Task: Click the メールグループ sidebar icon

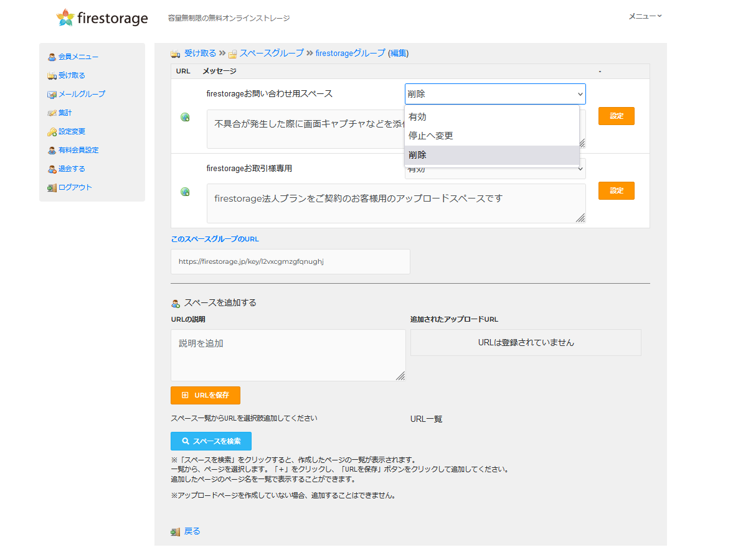Action: coord(52,95)
